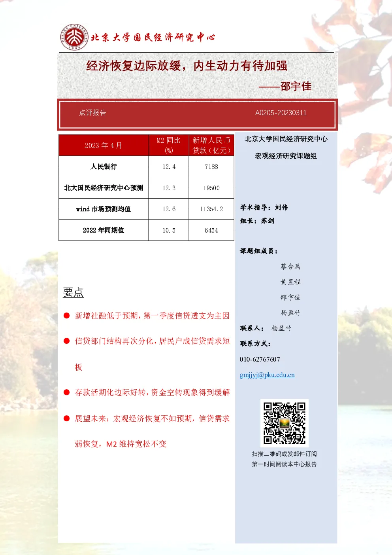Select the phone number 010-62767607
The height and width of the screenshot is (555, 392).
260,359
